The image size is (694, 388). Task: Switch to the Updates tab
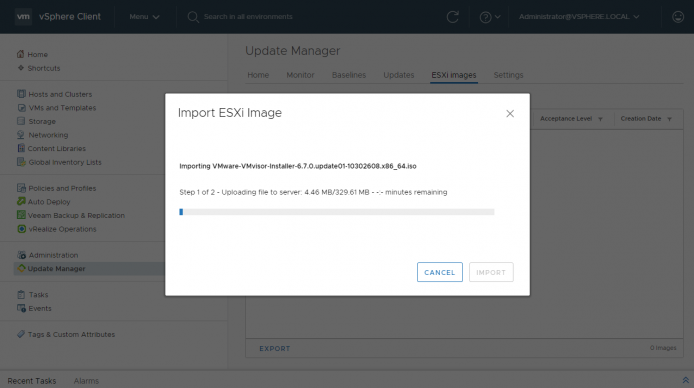click(399, 75)
